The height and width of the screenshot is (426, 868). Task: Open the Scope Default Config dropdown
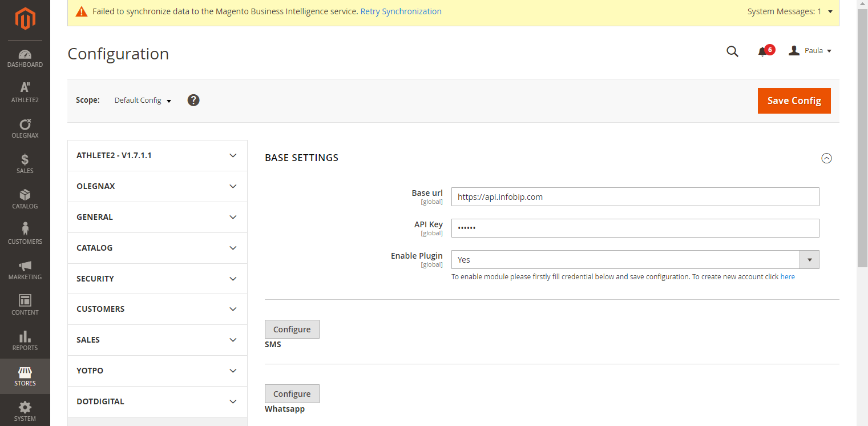143,101
